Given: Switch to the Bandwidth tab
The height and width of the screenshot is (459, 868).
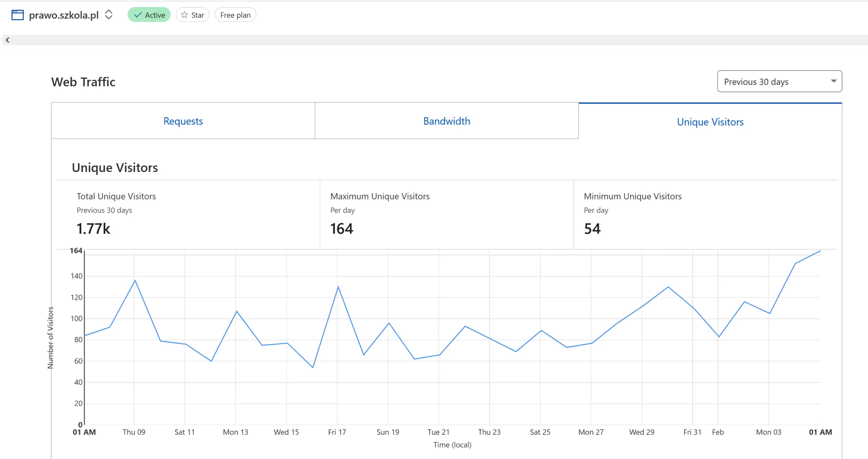Looking at the screenshot, I should tap(447, 121).
